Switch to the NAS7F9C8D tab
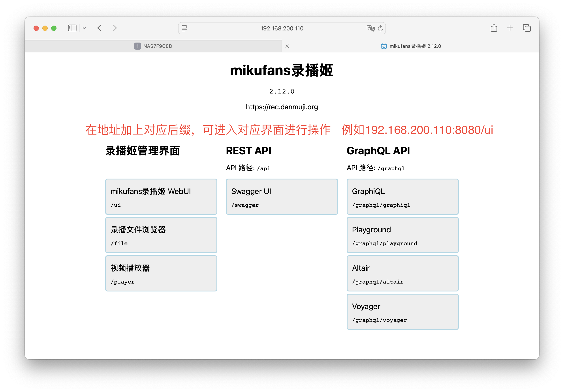The height and width of the screenshot is (392, 564). coord(153,46)
